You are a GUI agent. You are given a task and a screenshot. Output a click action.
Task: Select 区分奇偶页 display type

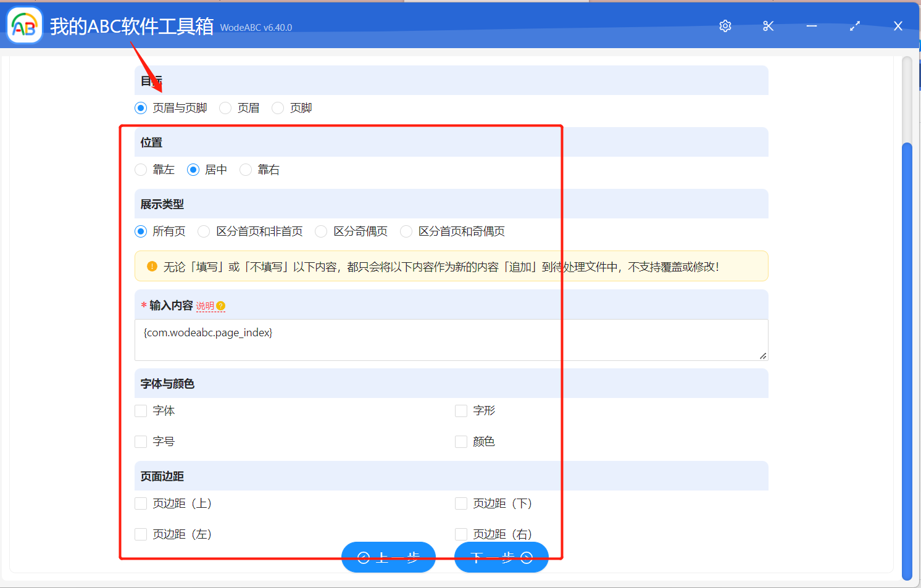pos(321,231)
